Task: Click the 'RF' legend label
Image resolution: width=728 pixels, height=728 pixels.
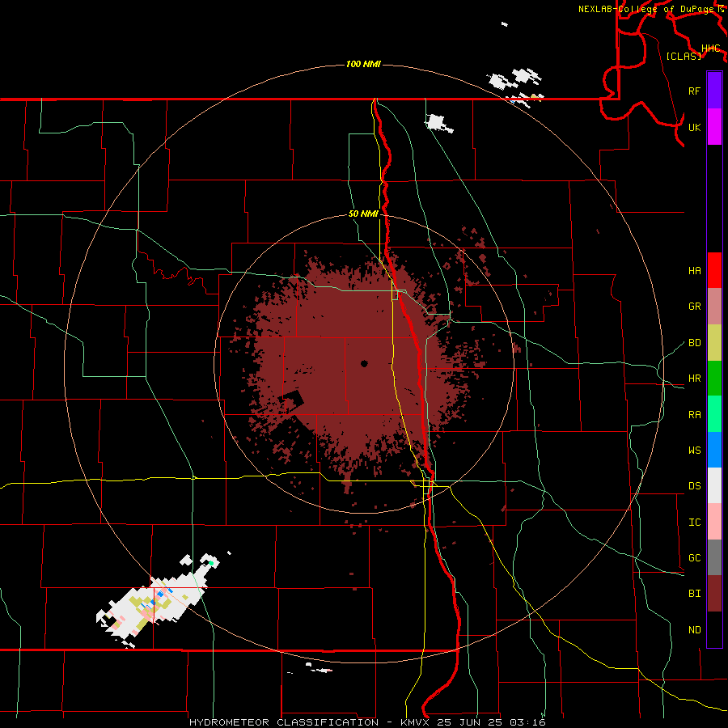Action: [x=694, y=91]
